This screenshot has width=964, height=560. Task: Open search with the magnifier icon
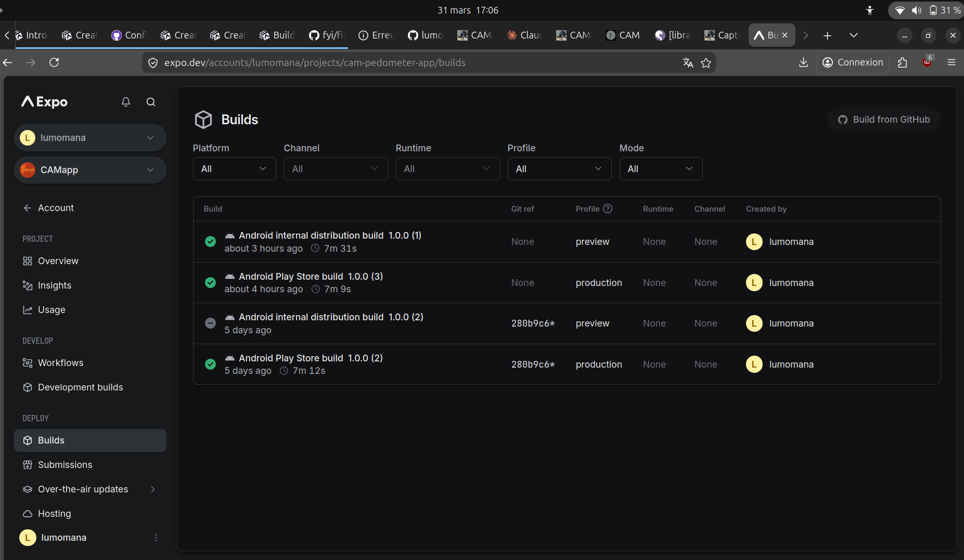[151, 102]
